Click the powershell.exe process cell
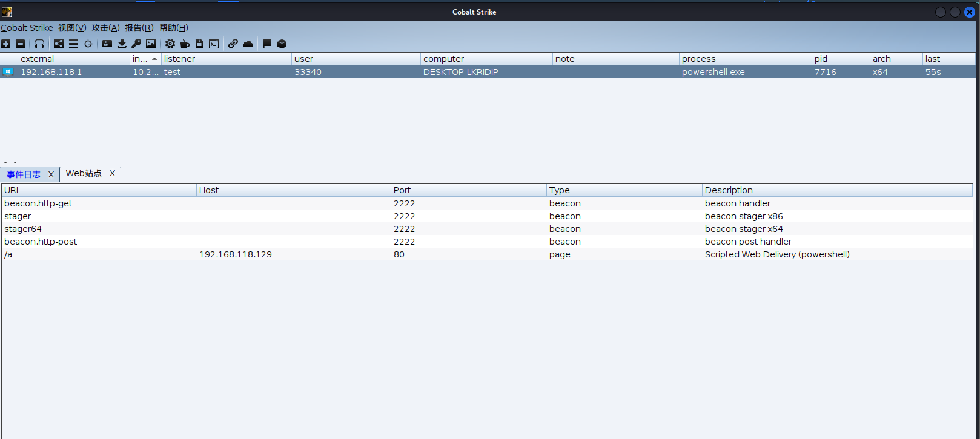This screenshot has width=980, height=439. click(x=713, y=72)
